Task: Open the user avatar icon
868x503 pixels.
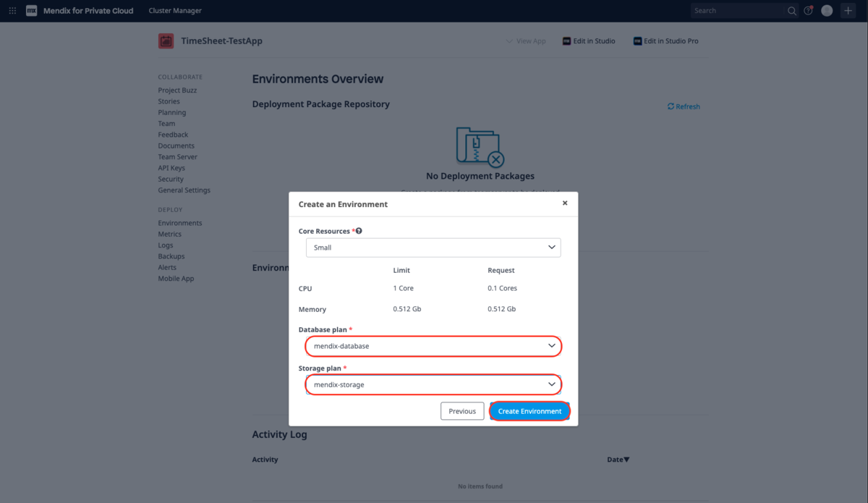Action: (x=827, y=11)
